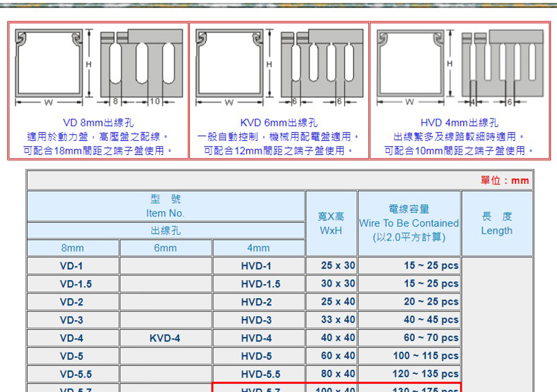Image resolution: width=557 pixels, height=392 pixels.
Task: Select the "HVD 4mm出線孔" caption
Action: [x=460, y=122]
